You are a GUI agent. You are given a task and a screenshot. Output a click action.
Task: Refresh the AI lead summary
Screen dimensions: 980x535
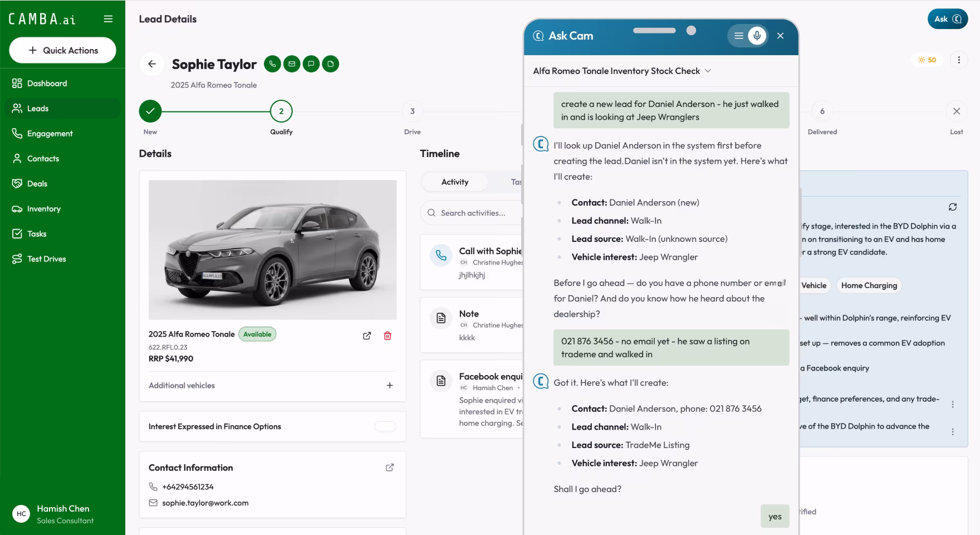(953, 207)
